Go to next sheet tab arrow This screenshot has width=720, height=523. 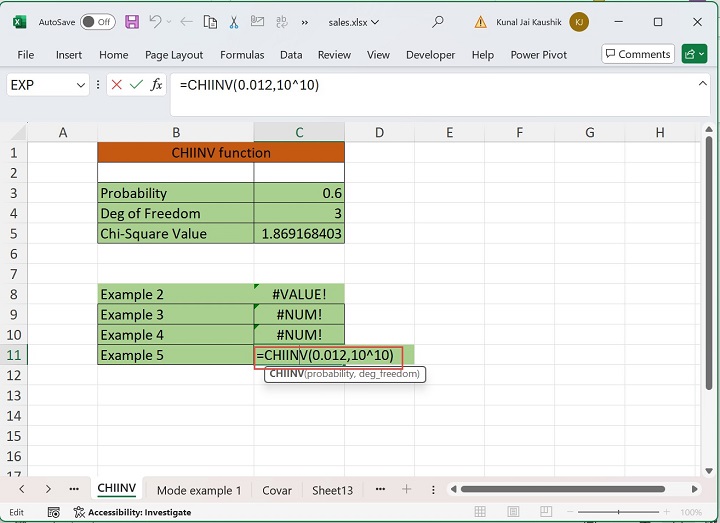click(x=48, y=489)
